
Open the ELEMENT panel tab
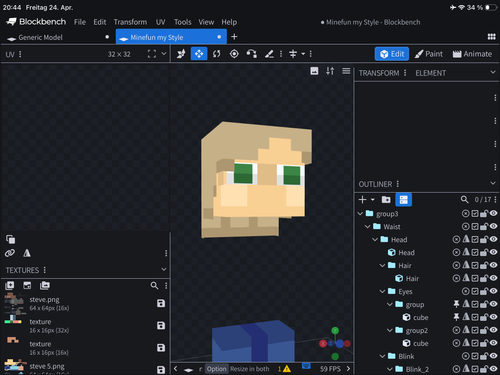pos(430,73)
